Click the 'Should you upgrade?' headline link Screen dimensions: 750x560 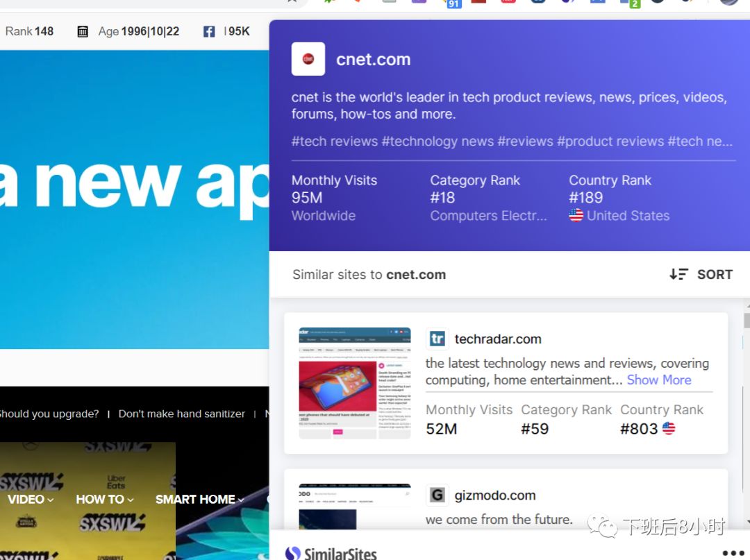point(49,414)
